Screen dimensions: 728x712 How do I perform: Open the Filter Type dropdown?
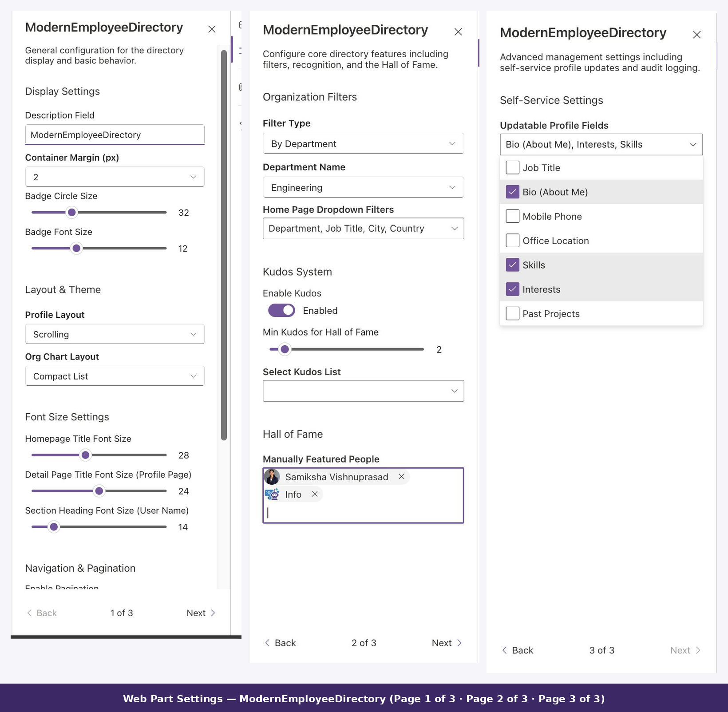(x=363, y=143)
